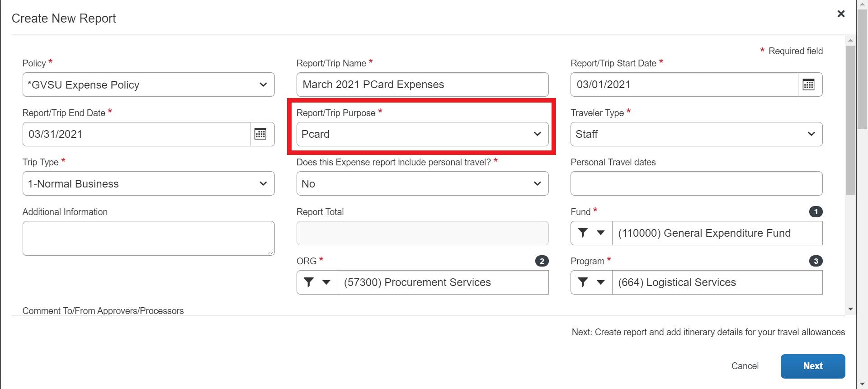
Task: Click the Personal Travel dates field
Action: coord(696,184)
